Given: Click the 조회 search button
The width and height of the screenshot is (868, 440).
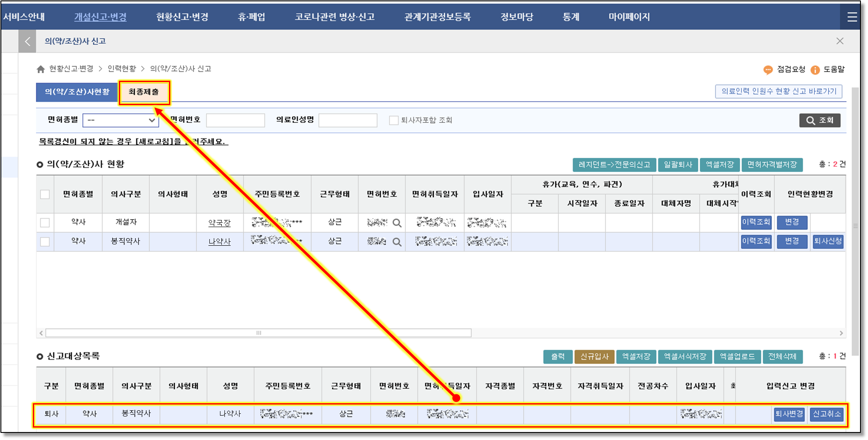Looking at the screenshot, I should coord(820,120).
